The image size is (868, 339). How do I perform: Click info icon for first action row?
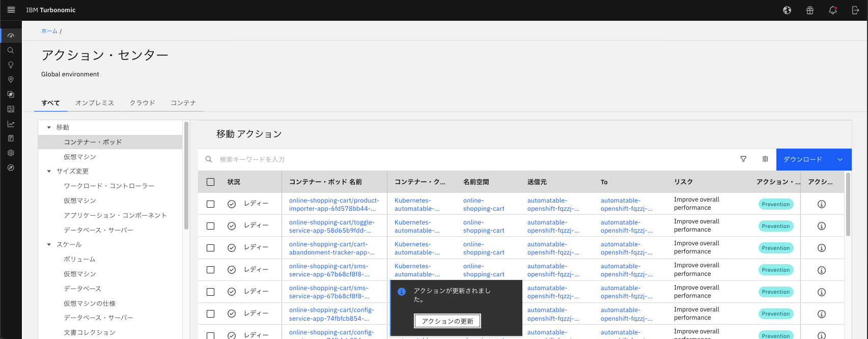[x=821, y=204]
